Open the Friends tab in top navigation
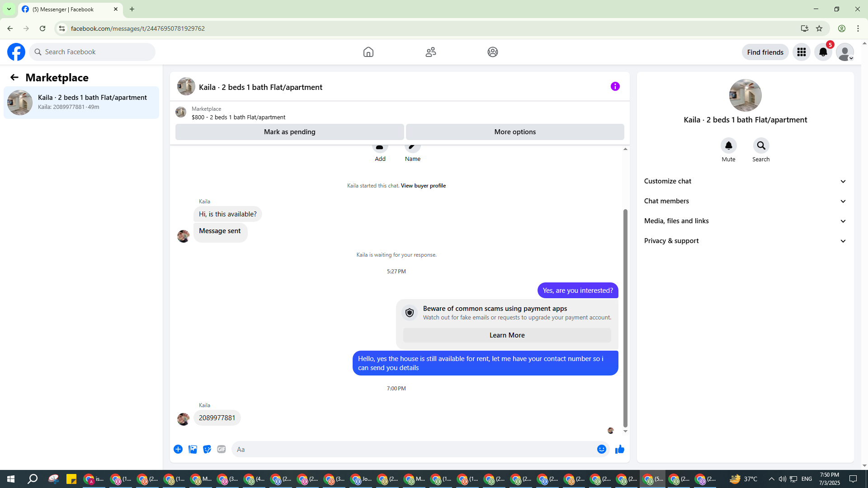Viewport: 868px width, 488px height. (430, 52)
